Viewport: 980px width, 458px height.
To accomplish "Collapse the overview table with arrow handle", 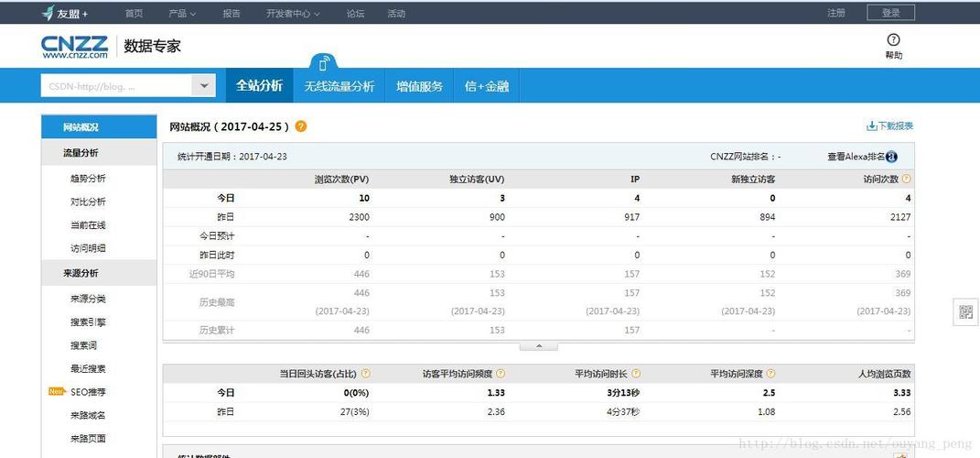I will pyautogui.click(x=539, y=346).
